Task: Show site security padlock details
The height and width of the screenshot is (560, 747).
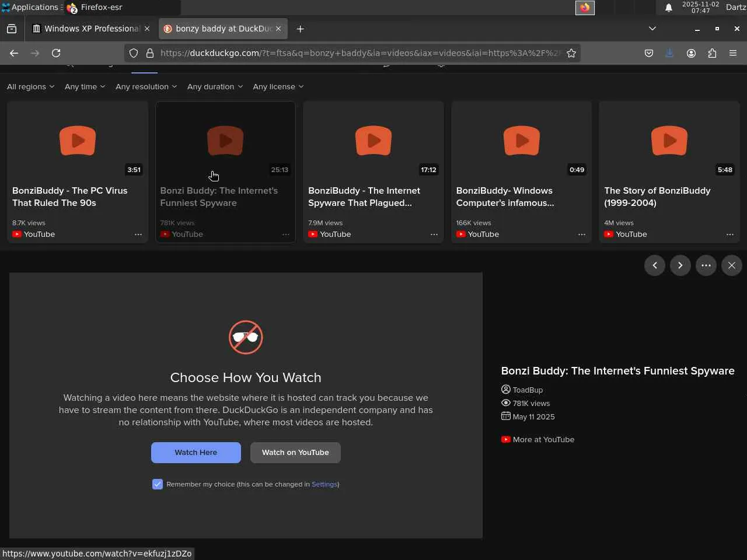Action: 150,53
